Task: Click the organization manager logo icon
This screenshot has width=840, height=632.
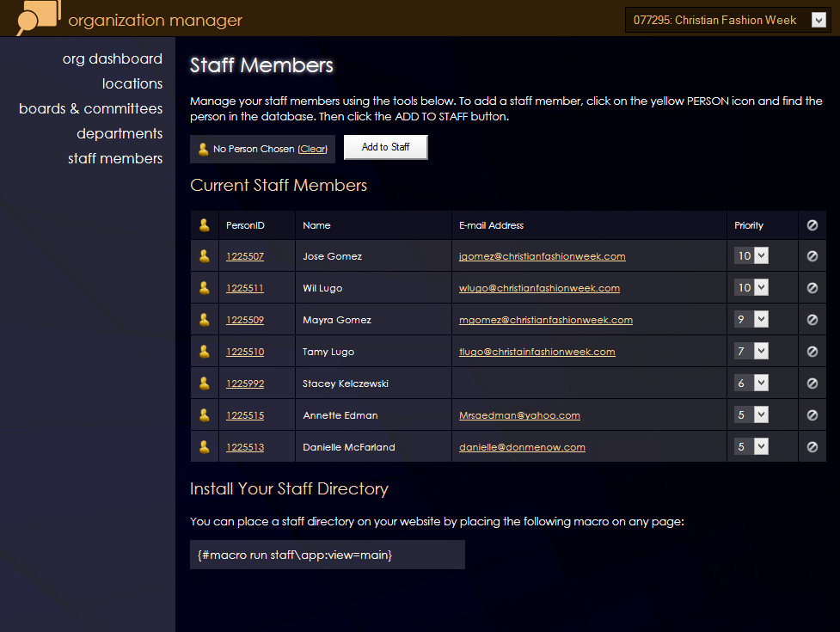Action: coord(39,18)
